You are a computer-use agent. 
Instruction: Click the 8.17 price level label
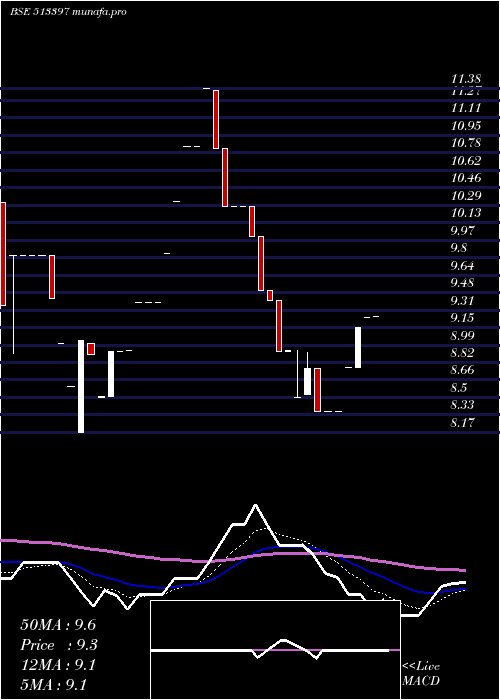tap(462, 422)
